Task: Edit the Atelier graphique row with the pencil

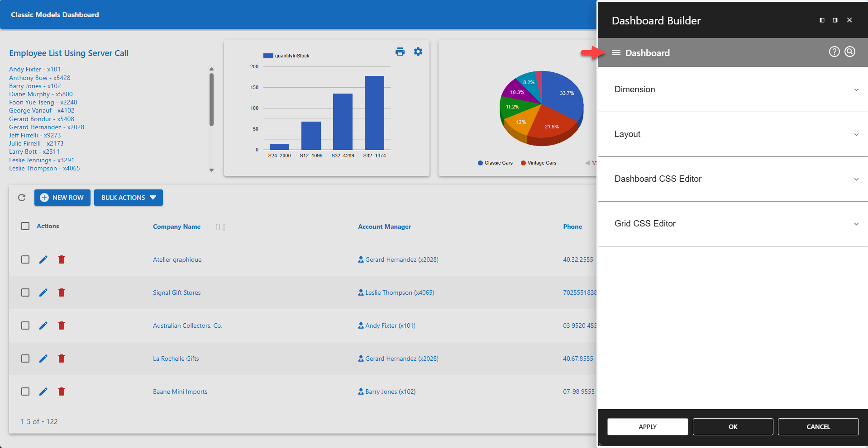Action: click(43, 259)
